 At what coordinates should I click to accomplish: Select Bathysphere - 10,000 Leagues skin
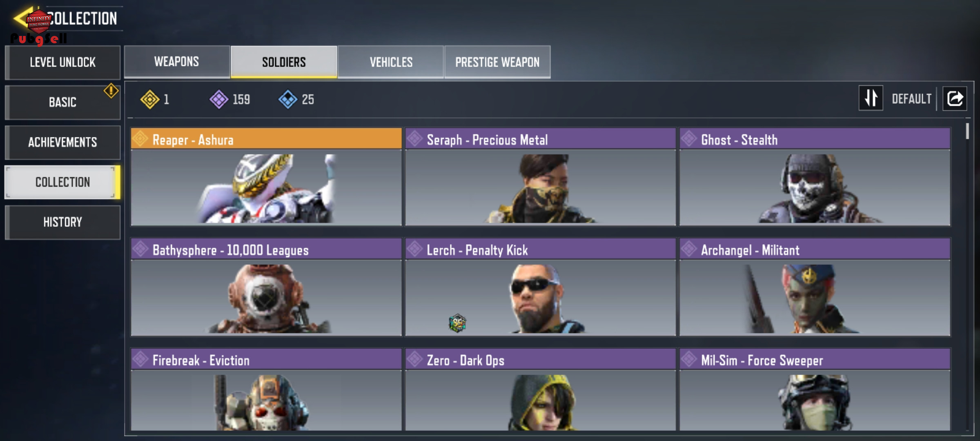click(266, 287)
